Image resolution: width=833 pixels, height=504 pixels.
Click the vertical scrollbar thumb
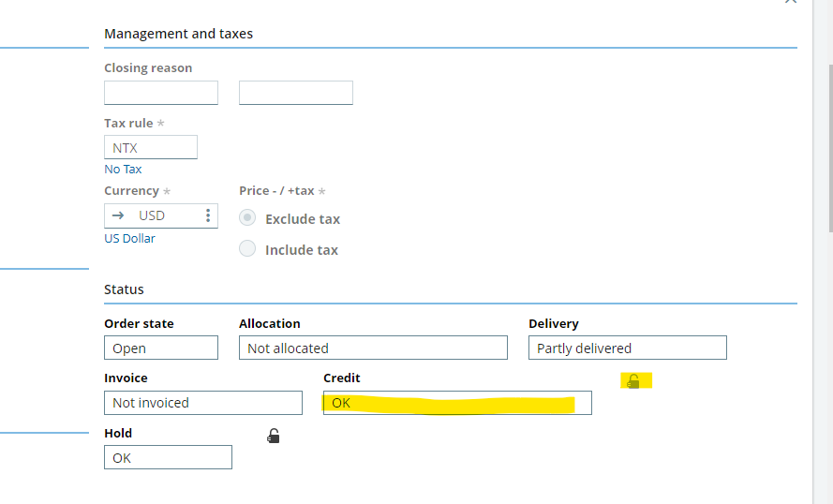click(x=831, y=149)
